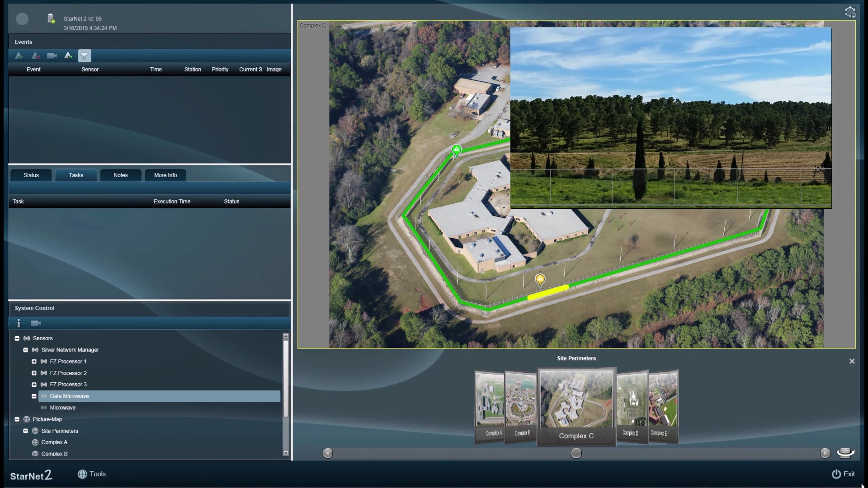Select the acknowledge event icon

[x=19, y=56]
